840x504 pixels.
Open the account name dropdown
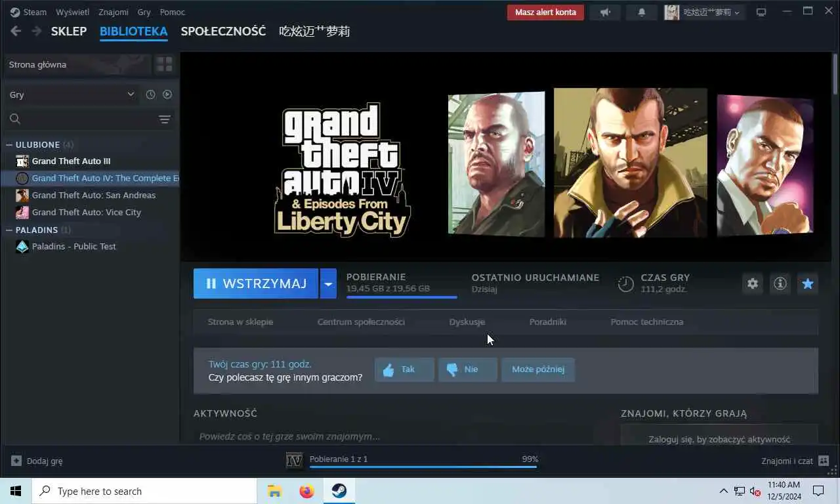pos(712,12)
